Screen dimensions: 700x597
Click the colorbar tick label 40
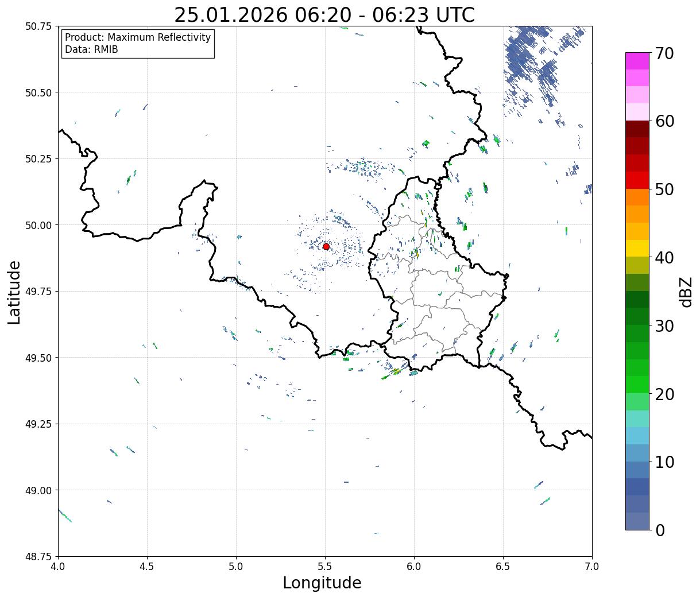click(x=664, y=258)
